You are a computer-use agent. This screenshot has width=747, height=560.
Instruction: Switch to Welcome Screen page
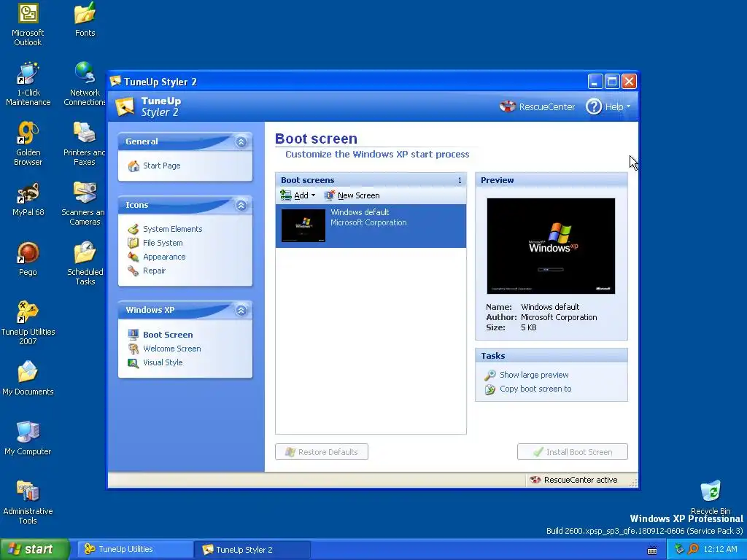172,349
